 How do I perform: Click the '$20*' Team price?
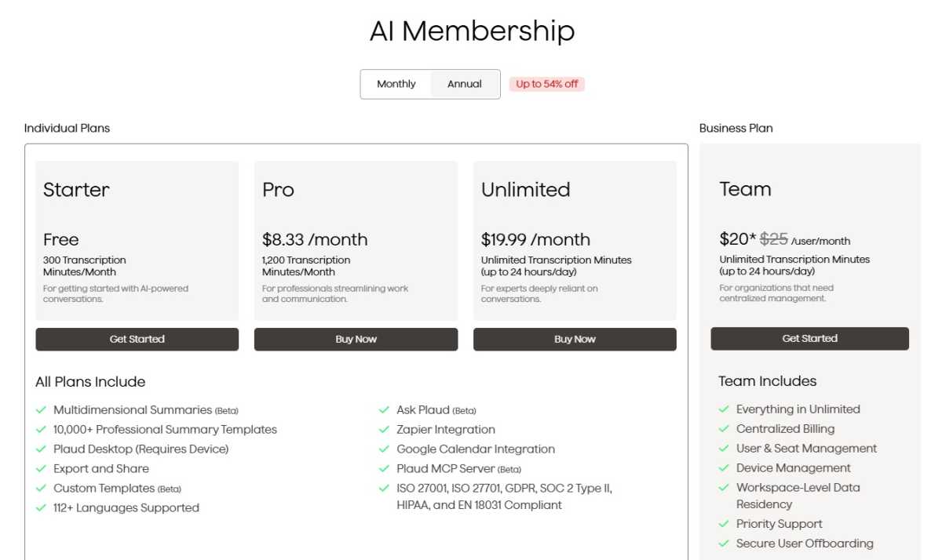[x=738, y=238]
